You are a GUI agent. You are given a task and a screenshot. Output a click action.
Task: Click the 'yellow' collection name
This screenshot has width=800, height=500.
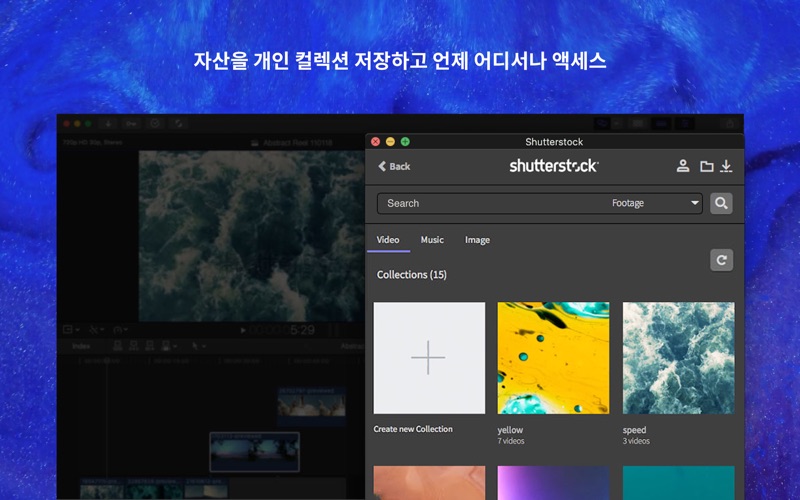510,430
